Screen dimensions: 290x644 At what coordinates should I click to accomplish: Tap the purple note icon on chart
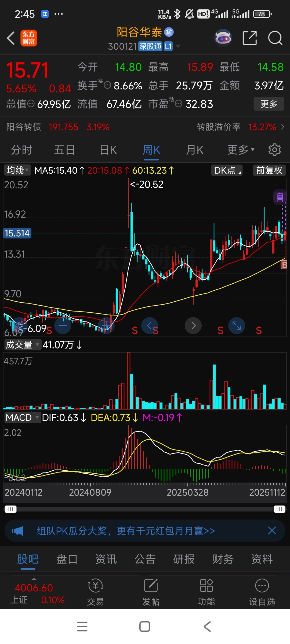280,197
